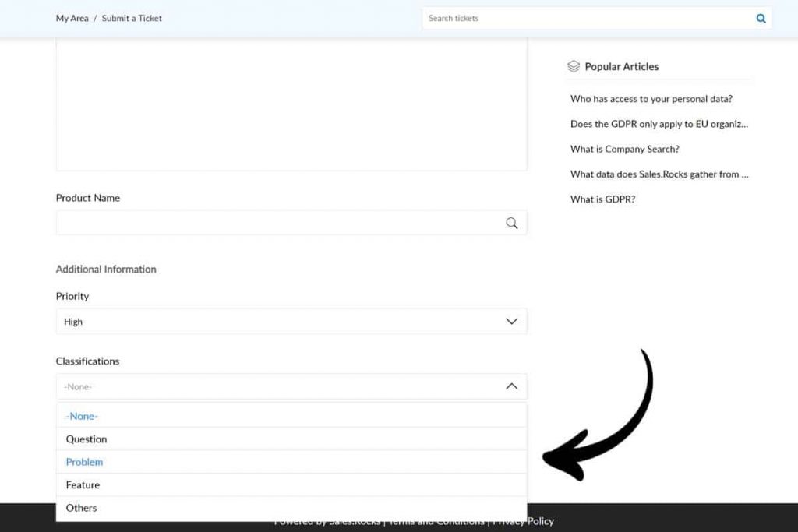Click the Submit a Ticket breadcrumb
798x532 pixels.
coord(132,18)
